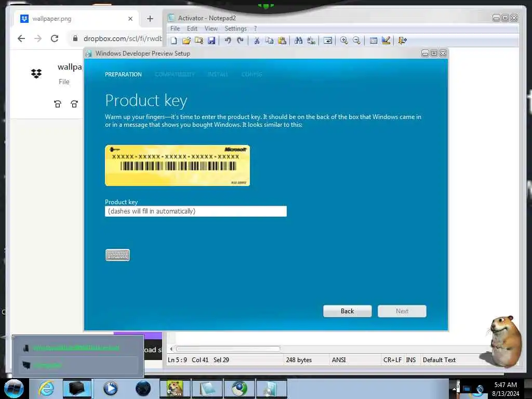Click the Dropbox logo in the browser page
532x399 pixels.
(36, 74)
